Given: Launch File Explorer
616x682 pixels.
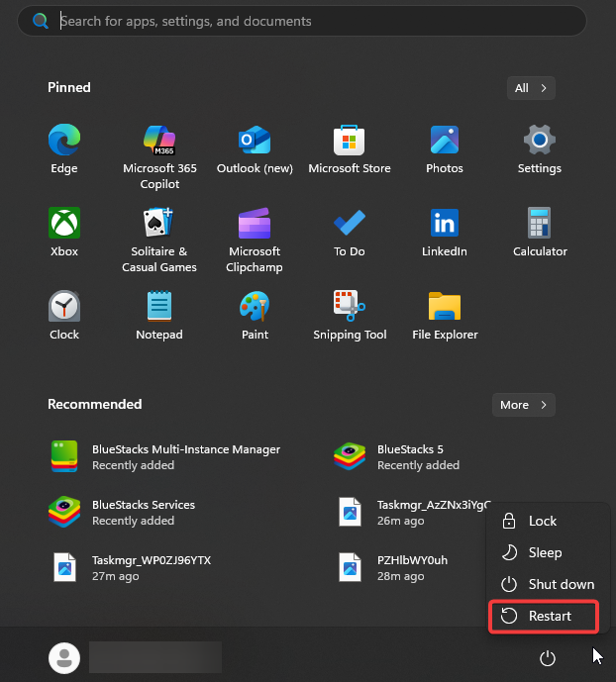Looking at the screenshot, I should (445, 316).
